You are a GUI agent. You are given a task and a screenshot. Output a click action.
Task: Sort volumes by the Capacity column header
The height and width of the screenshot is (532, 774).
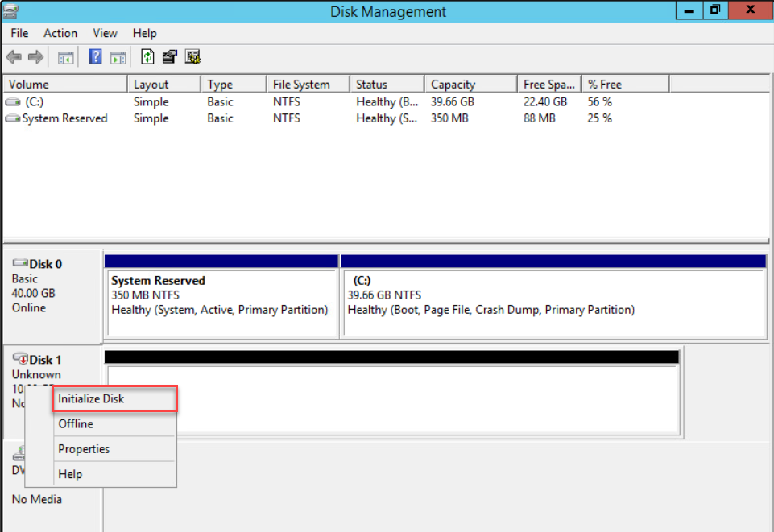[470, 83]
